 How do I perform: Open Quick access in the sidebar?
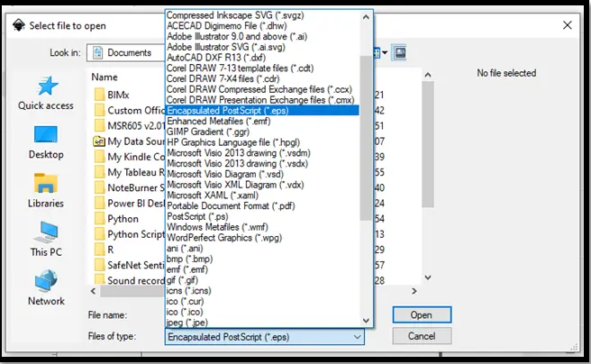click(x=46, y=94)
